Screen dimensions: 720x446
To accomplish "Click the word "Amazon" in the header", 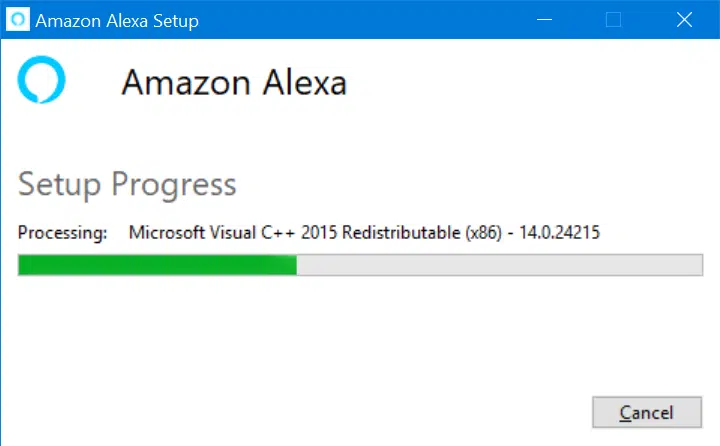I will coord(183,82).
